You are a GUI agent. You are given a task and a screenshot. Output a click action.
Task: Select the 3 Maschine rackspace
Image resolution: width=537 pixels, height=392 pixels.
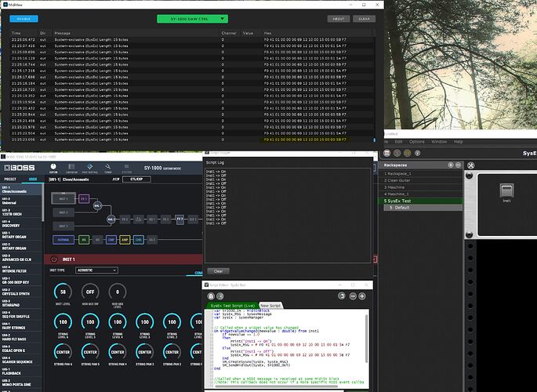click(422, 187)
